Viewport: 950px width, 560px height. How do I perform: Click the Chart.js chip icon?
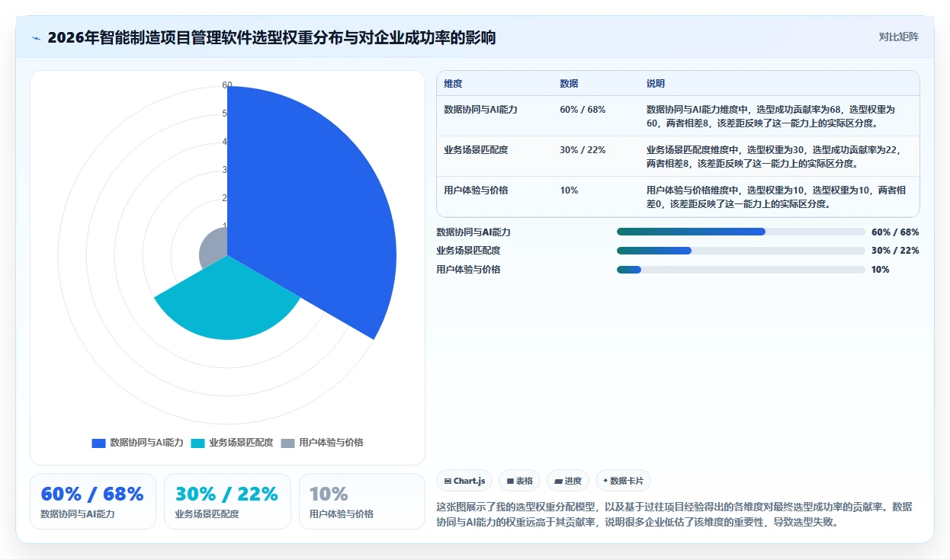(x=448, y=481)
